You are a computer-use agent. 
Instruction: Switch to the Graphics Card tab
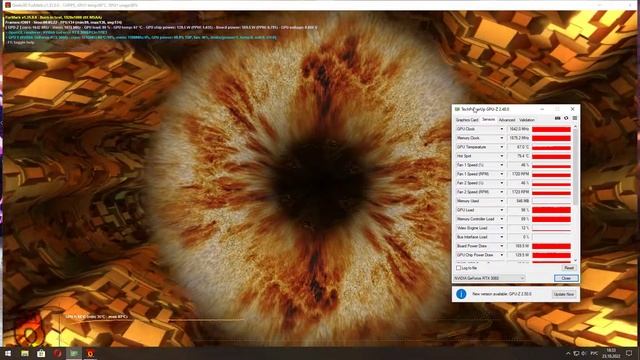467,120
